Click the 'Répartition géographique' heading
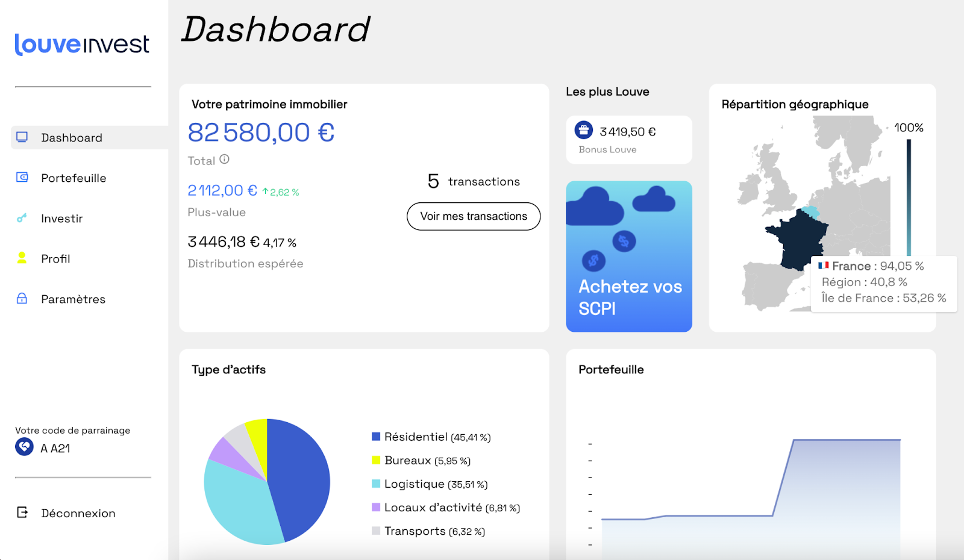Viewport: 964px width, 560px height. 795,104
